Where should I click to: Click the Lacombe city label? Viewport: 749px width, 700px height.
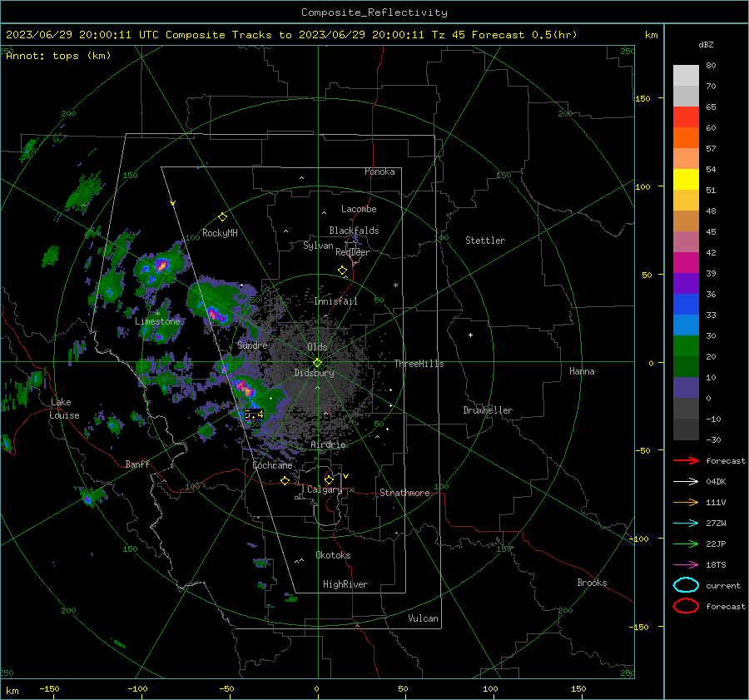[359, 209]
